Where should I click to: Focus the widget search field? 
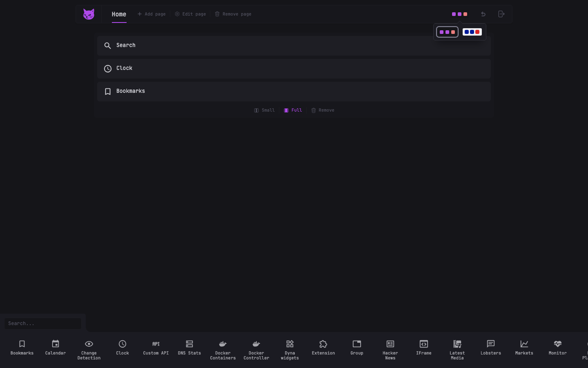pyautogui.click(x=43, y=323)
